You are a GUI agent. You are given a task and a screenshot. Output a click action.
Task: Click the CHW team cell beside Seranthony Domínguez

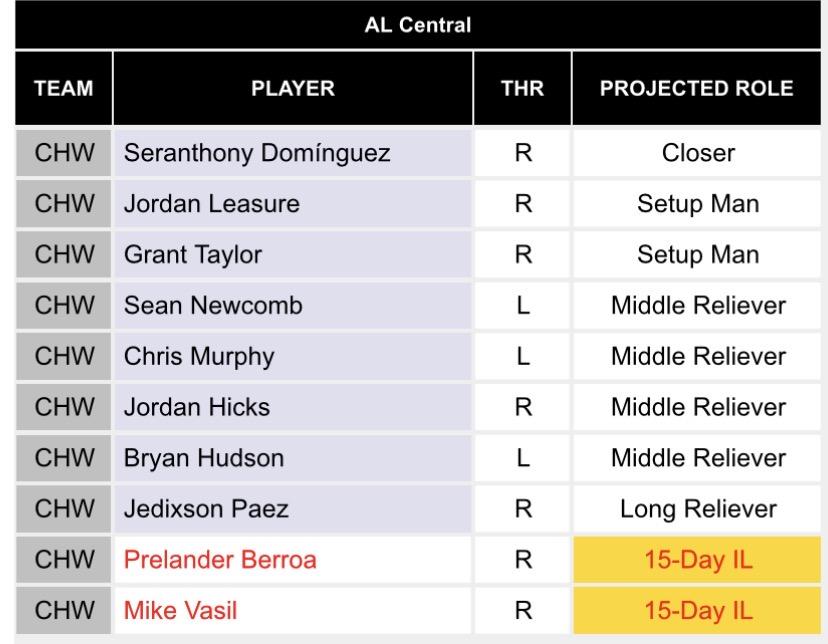click(65, 154)
